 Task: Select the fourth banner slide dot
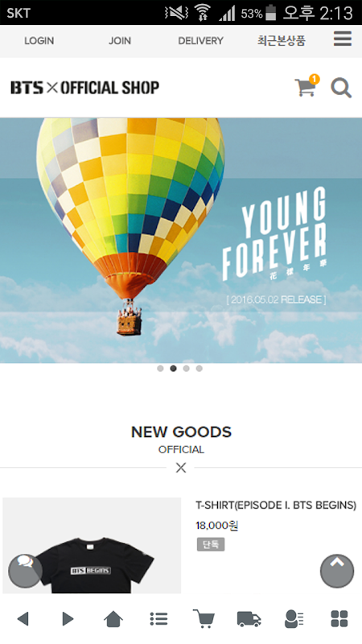(199, 369)
